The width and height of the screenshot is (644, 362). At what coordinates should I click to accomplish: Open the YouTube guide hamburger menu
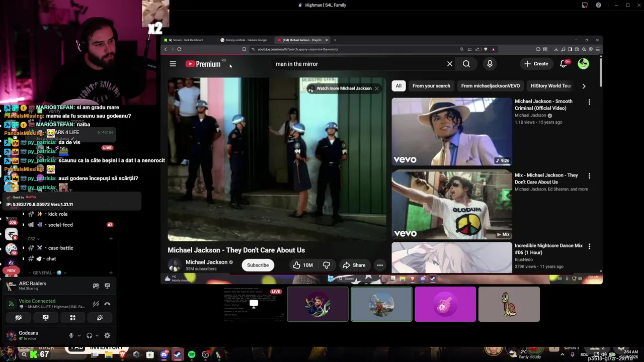173,64
